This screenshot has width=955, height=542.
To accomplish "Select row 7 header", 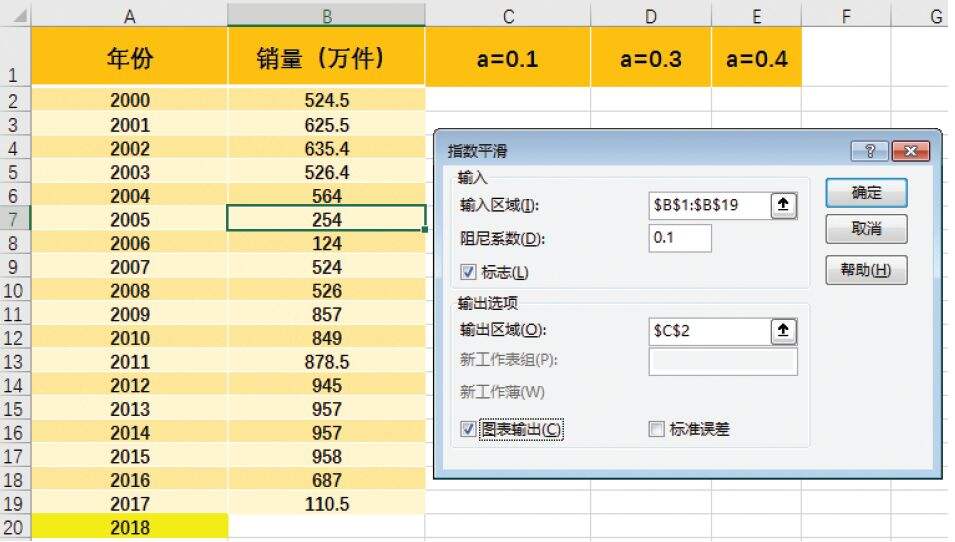I will (x=15, y=219).
